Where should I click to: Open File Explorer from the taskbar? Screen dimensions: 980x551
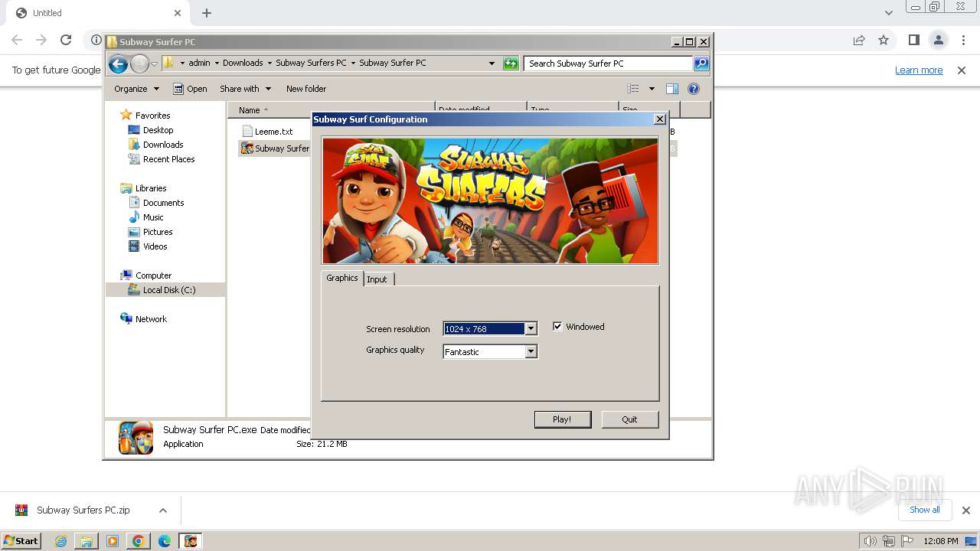click(x=87, y=541)
